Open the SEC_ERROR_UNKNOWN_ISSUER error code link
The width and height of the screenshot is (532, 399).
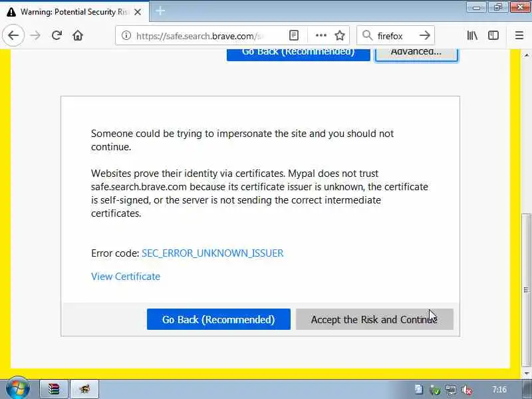pyautogui.click(x=212, y=253)
